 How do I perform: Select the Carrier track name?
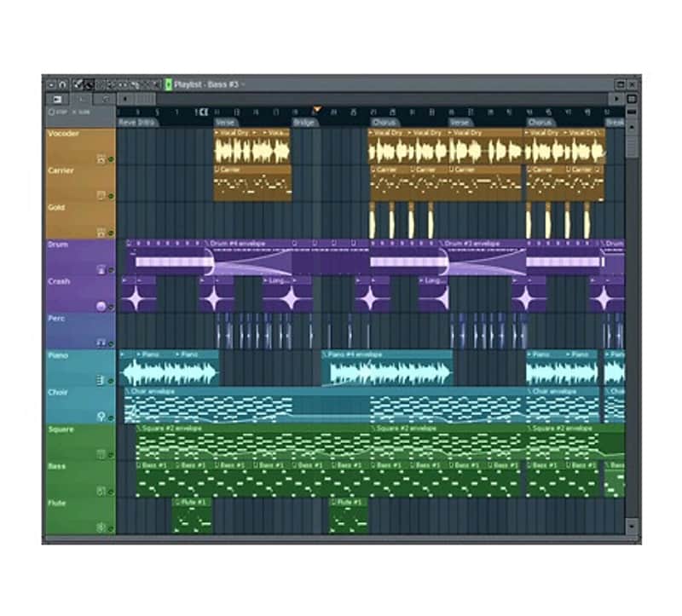point(61,170)
